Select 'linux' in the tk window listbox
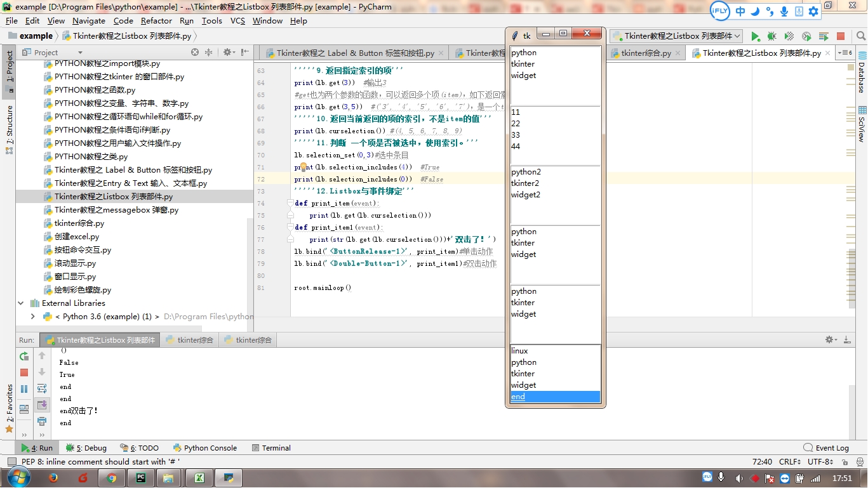 click(556, 351)
